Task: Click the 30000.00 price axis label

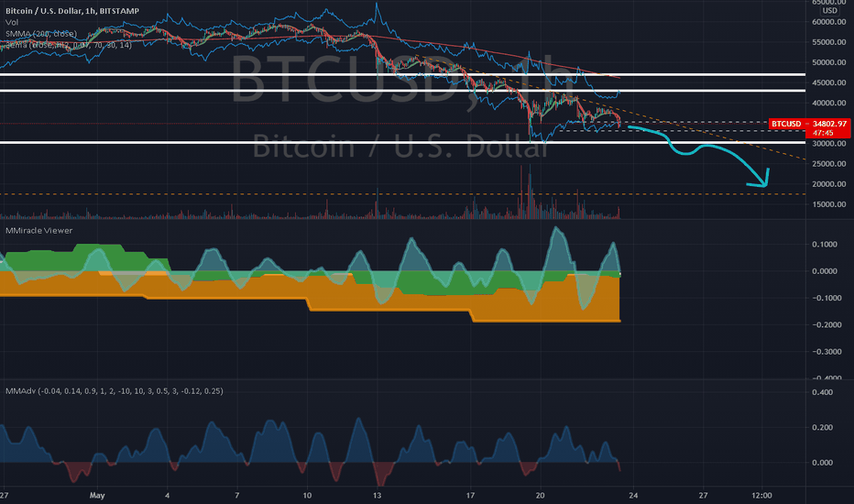Action: pyautogui.click(x=829, y=144)
